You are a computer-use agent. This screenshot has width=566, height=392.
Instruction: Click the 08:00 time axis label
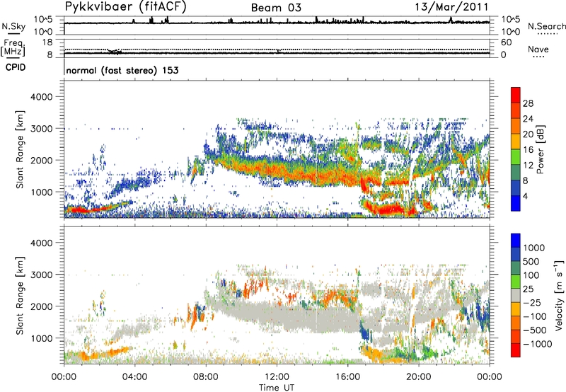206,377
